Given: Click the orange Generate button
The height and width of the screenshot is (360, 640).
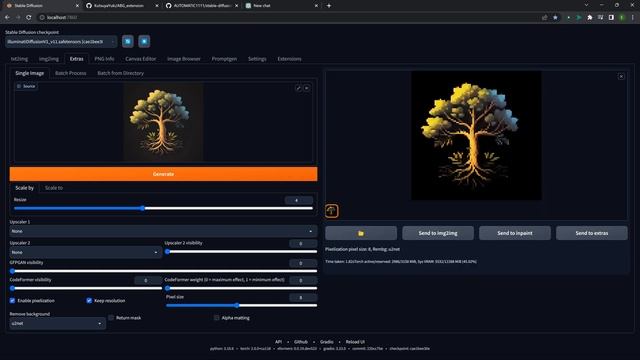Looking at the screenshot, I should pos(163,174).
